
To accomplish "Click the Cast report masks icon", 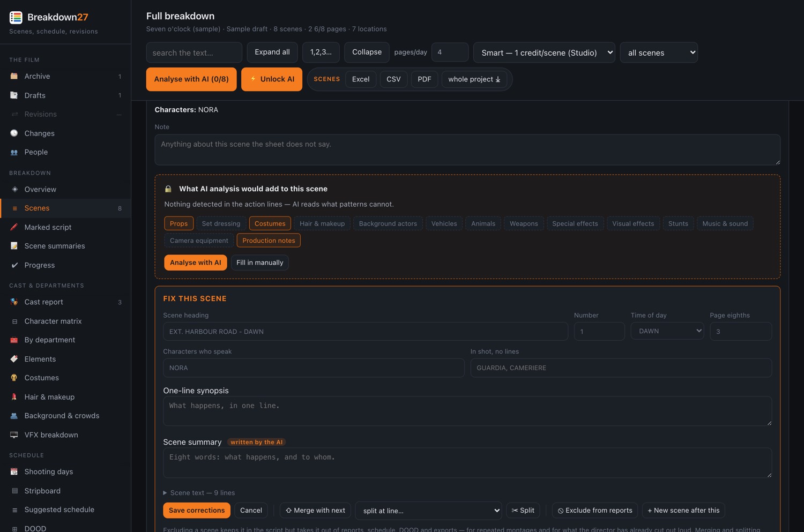I will 14,302.
